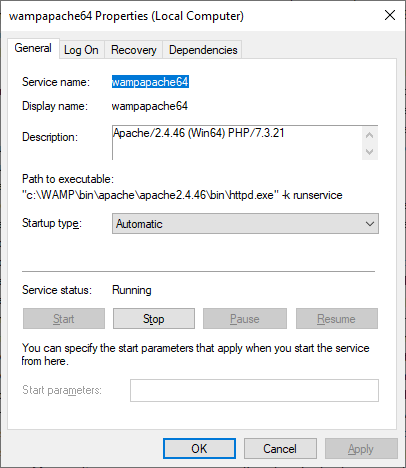Click the path to executable text
406x468 pixels.
click(182, 195)
